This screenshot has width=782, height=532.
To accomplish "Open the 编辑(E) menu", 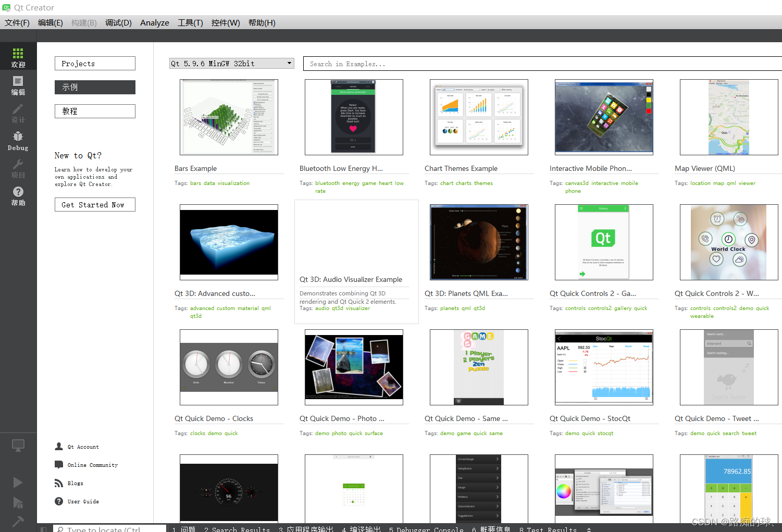I will point(51,23).
